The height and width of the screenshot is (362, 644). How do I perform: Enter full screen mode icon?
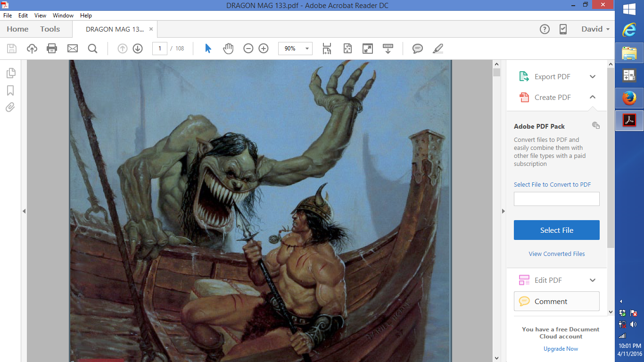coord(368,49)
